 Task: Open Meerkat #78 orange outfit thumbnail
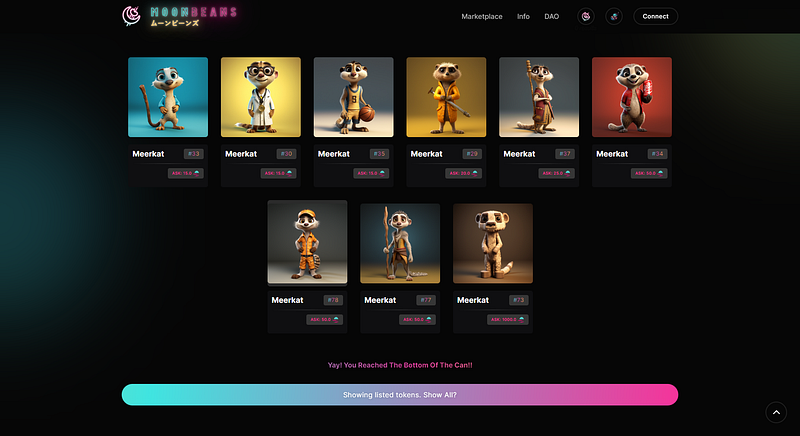click(308, 242)
